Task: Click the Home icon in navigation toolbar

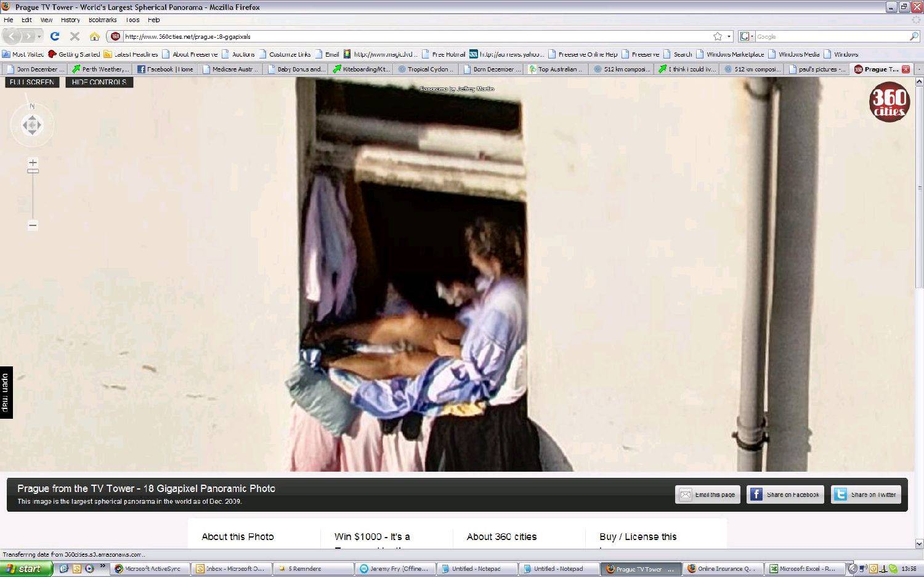Action: (x=94, y=36)
